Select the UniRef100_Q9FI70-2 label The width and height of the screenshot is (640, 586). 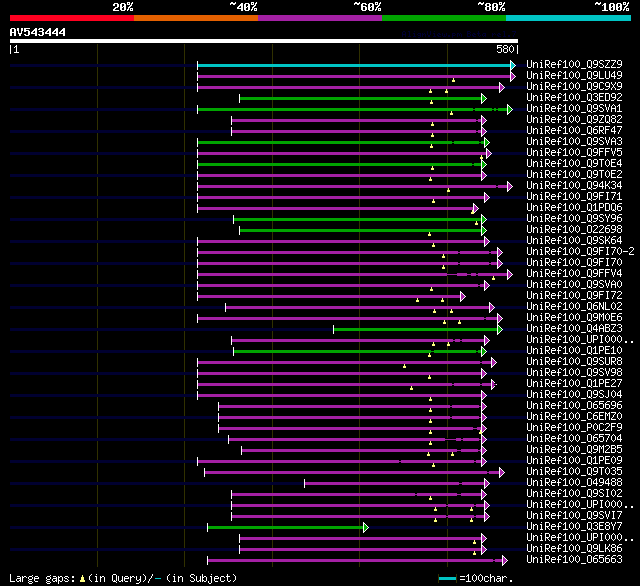(x=580, y=252)
